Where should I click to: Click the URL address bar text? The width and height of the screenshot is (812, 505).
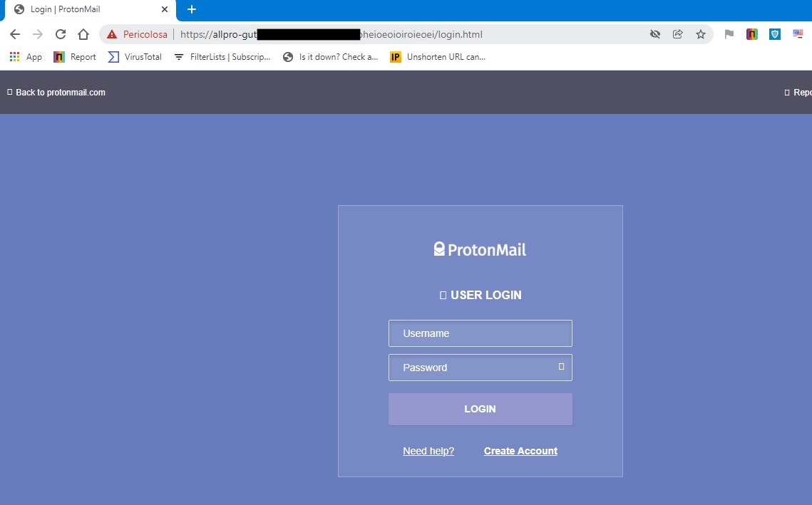pos(332,34)
